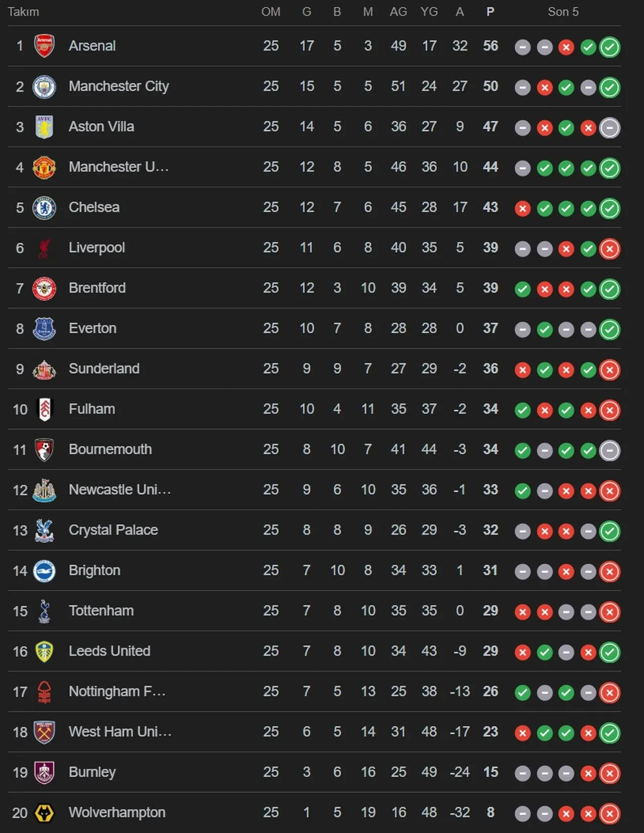Click Bournemouth's latest match draw indicator
644x833 pixels.
pos(610,450)
